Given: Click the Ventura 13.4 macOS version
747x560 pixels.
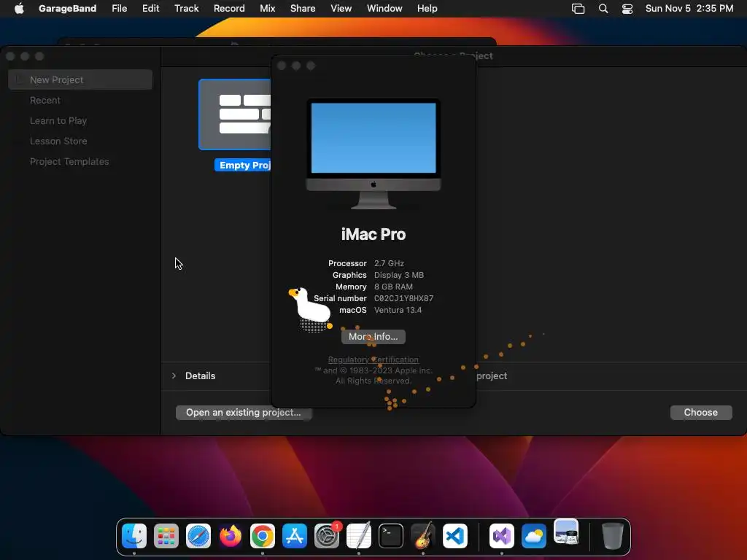Looking at the screenshot, I should [x=398, y=310].
